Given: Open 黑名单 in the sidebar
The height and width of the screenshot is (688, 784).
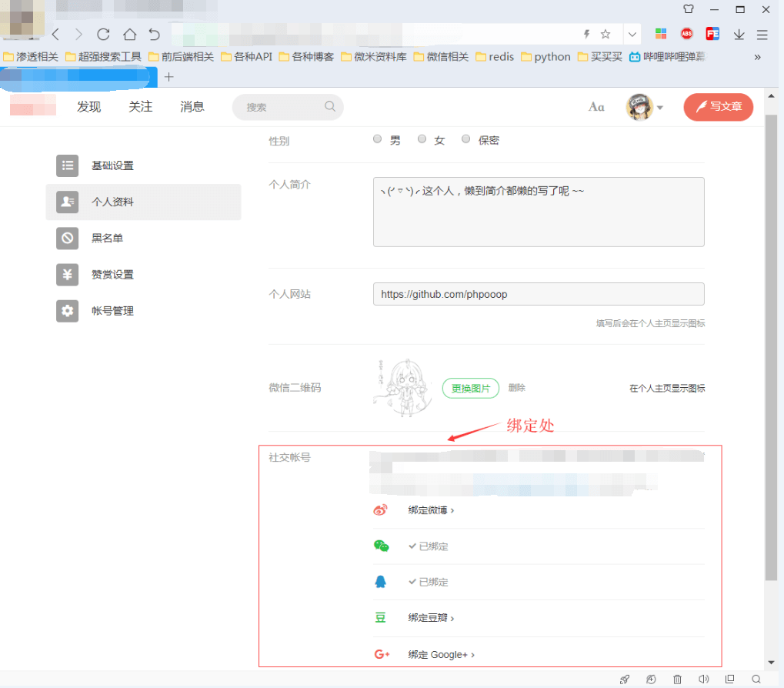Looking at the screenshot, I should [x=144, y=238].
